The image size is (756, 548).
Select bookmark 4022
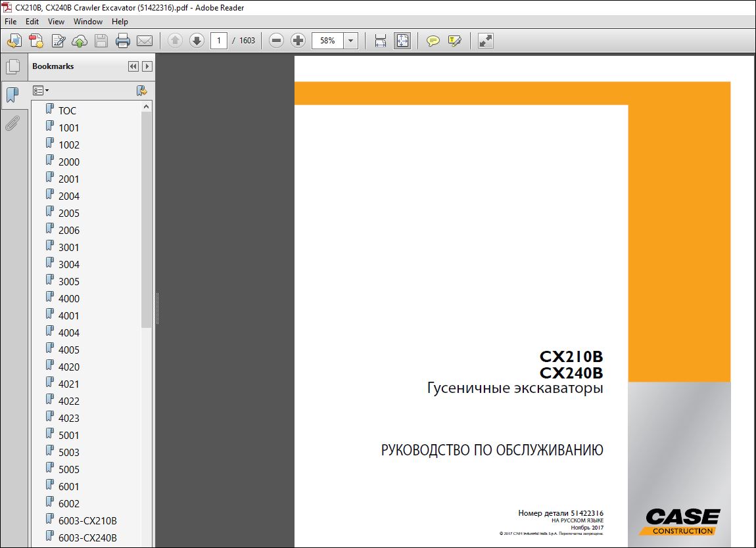pyautogui.click(x=69, y=401)
